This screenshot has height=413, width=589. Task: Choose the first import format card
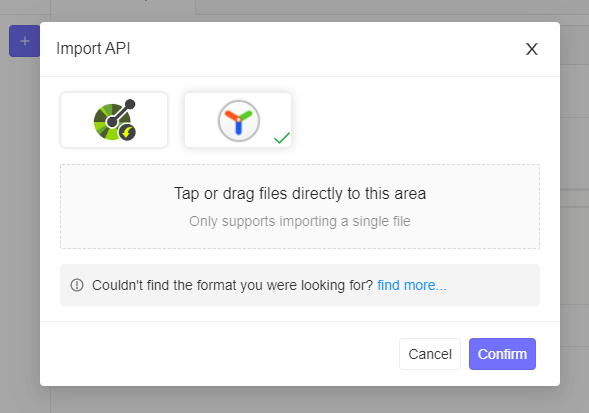click(x=114, y=120)
